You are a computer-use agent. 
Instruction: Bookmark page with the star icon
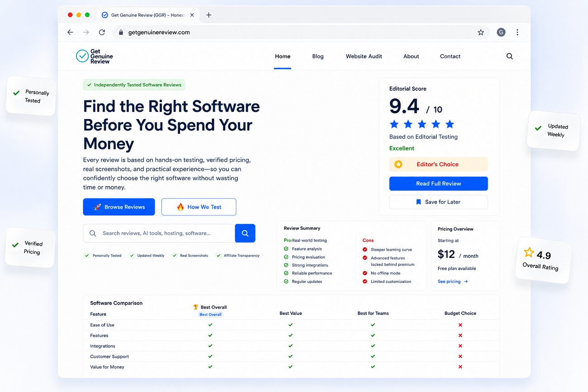481,32
